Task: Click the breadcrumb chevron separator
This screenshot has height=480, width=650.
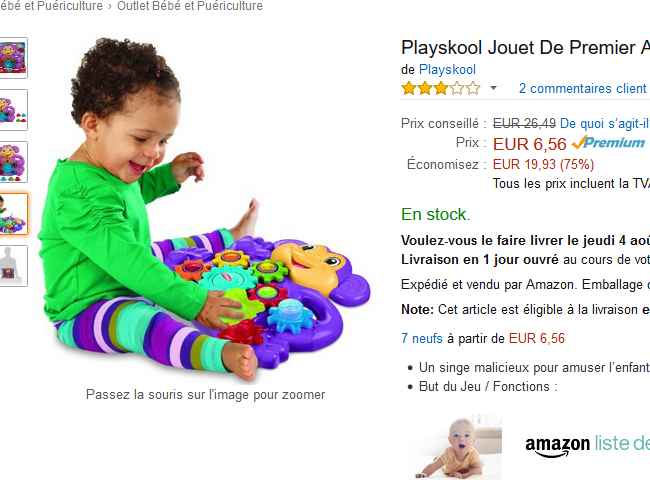Action: click(x=110, y=6)
